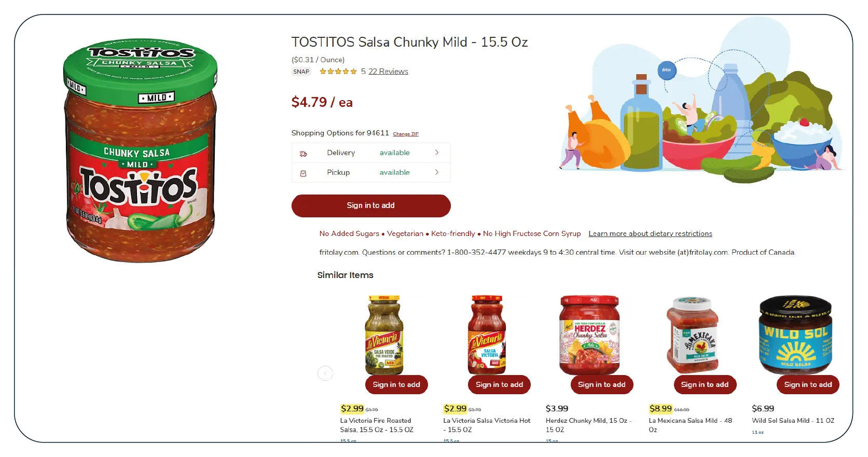The width and height of the screenshot is (868, 457).
Task: Open the Tostitos salsa jar product image
Action: [140, 150]
